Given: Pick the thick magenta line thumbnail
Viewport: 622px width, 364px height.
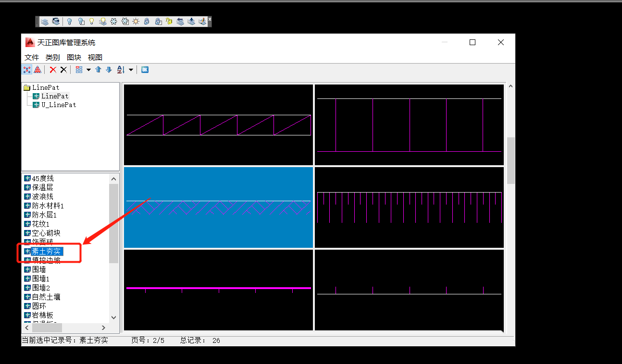Looking at the screenshot, I should click(x=219, y=290).
